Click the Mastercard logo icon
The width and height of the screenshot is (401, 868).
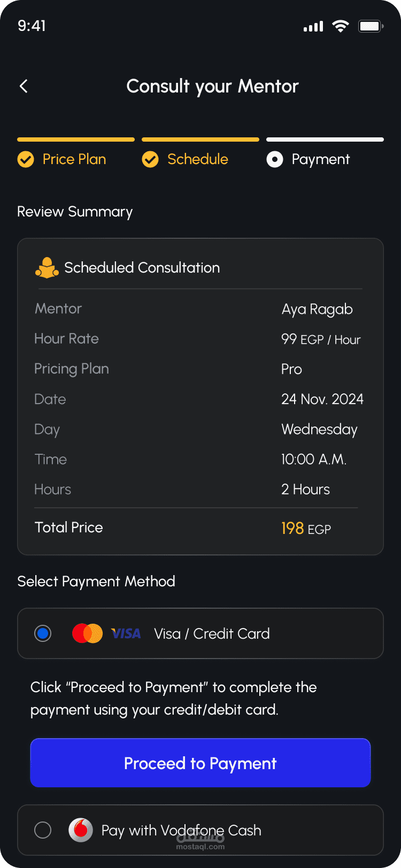click(87, 633)
